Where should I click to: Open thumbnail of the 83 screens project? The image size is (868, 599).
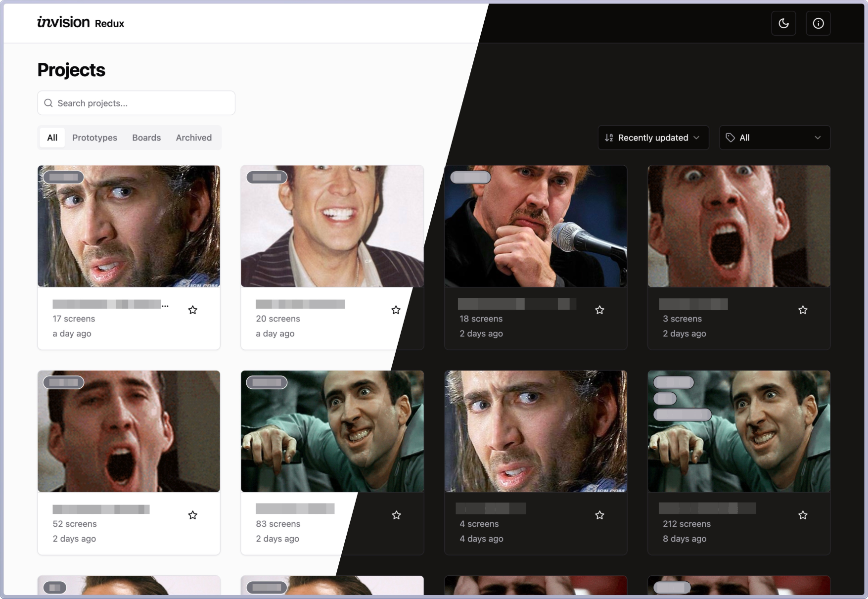[x=332, y=431]
